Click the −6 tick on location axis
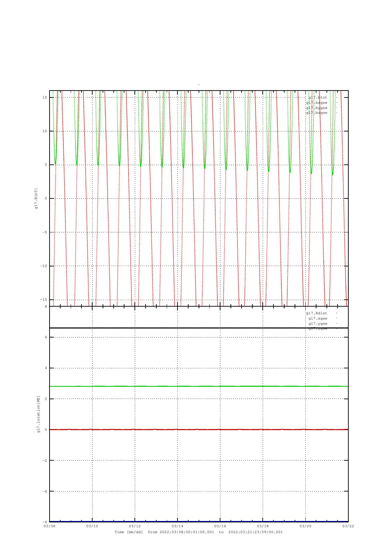 coord(45,522)
